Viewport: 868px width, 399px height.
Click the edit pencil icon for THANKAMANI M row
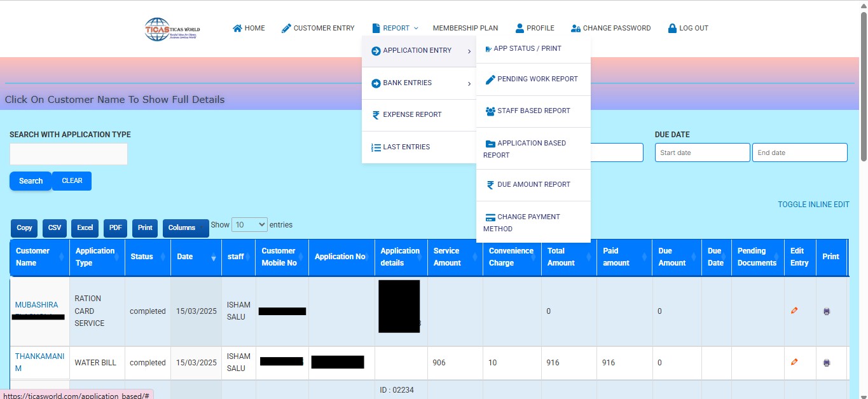point(794,362)
